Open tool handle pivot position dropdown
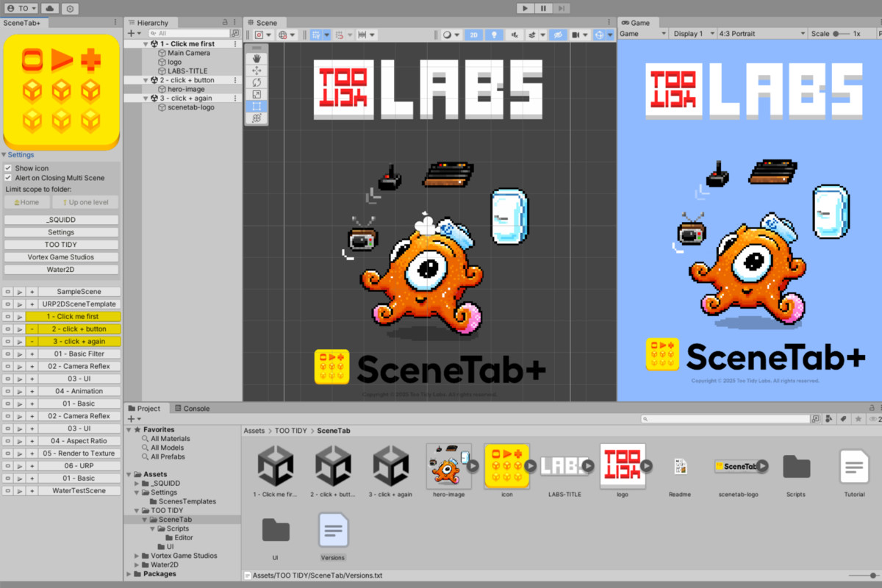 [x=263, y=35]
